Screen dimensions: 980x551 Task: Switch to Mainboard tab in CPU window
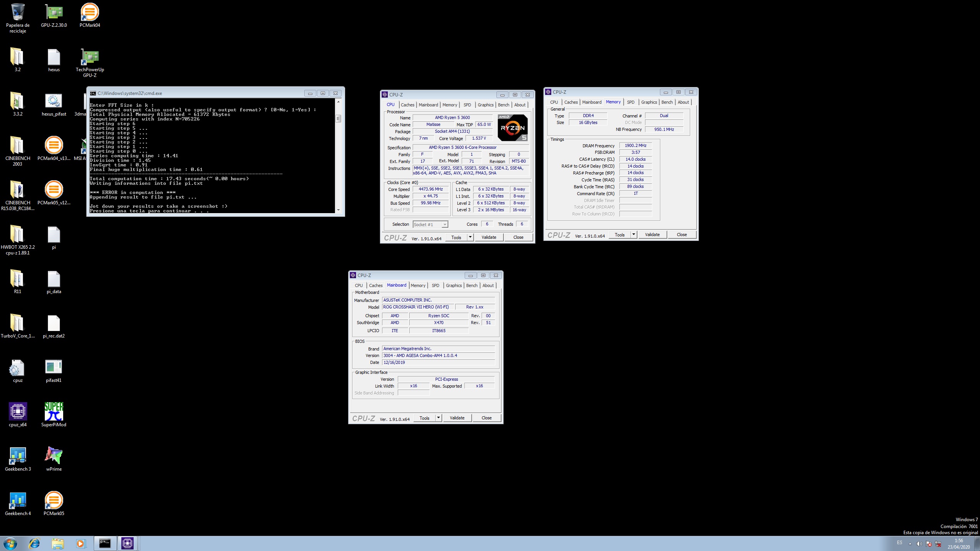[428, 105]
